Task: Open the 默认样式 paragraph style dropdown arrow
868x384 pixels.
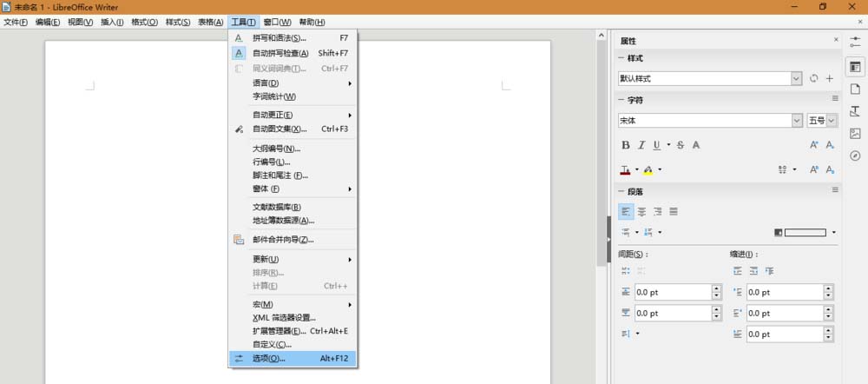Action: coord(796,79)
